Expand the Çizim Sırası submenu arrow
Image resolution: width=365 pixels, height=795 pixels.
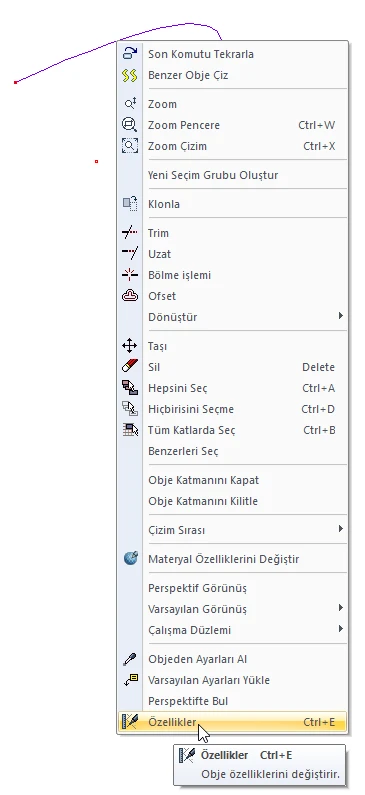click(341, 529)
